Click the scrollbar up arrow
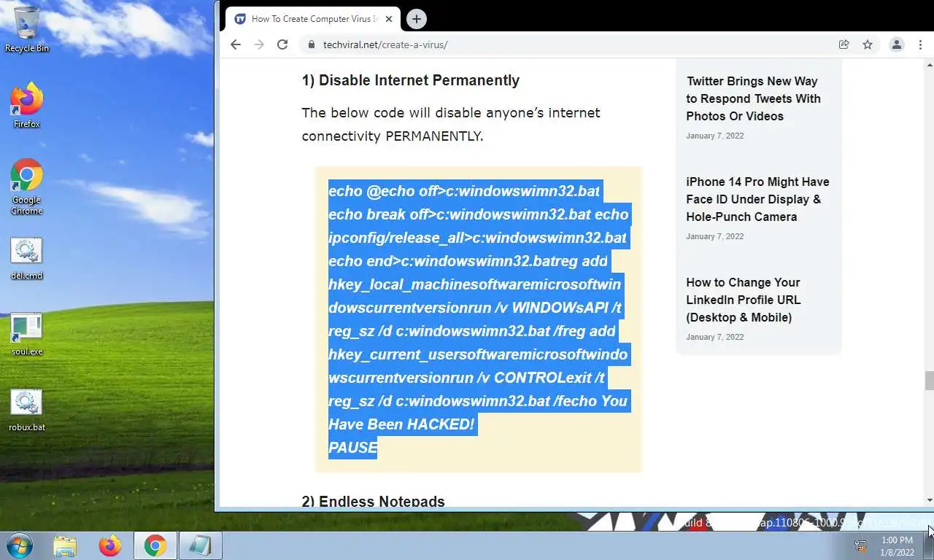Viewport: 934px width, 560px height. [x=929, y=63]
